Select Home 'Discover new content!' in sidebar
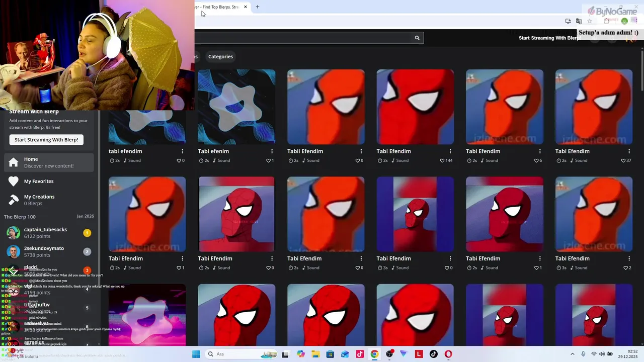The width and height of the screenshot is (644, 362). point(49,162)
